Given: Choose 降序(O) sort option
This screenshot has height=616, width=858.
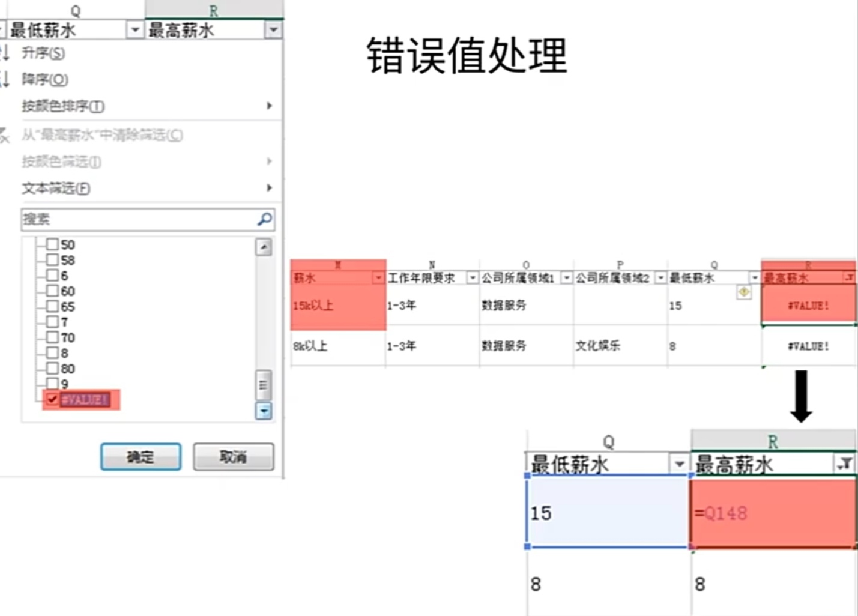Looking at the screenshot, I should [x=45, y=79].
